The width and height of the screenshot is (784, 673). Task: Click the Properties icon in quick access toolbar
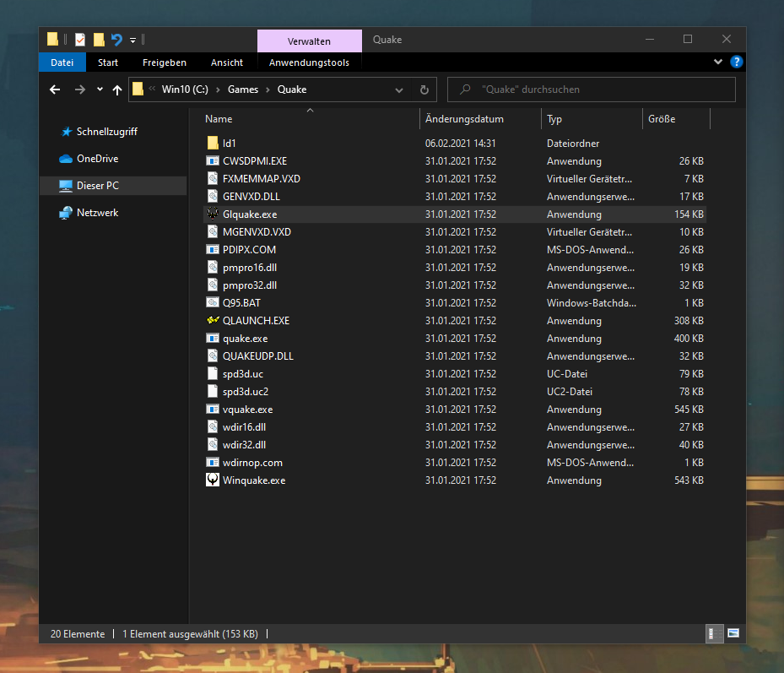(x=80, y=40)
